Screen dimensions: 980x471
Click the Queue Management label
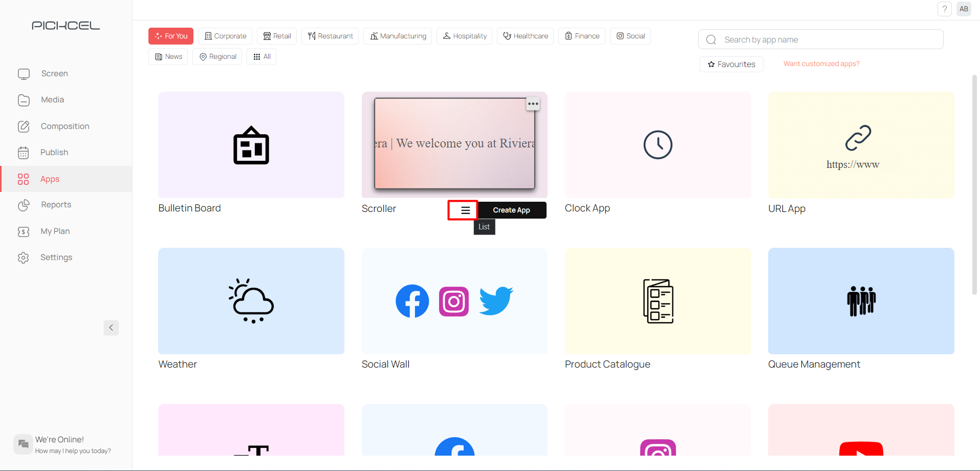(814, 364)
